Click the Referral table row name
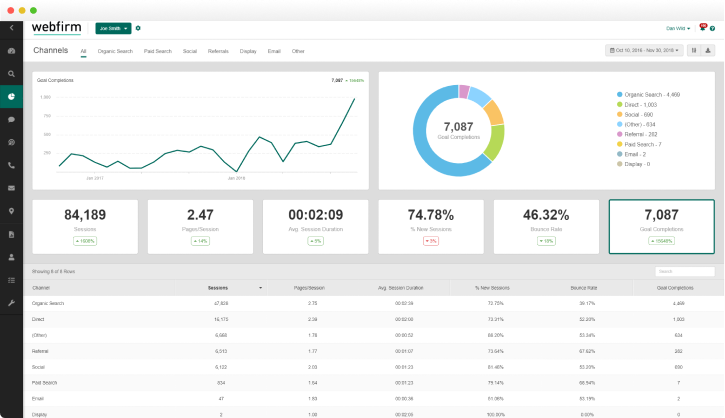 (x=40, y=351)
